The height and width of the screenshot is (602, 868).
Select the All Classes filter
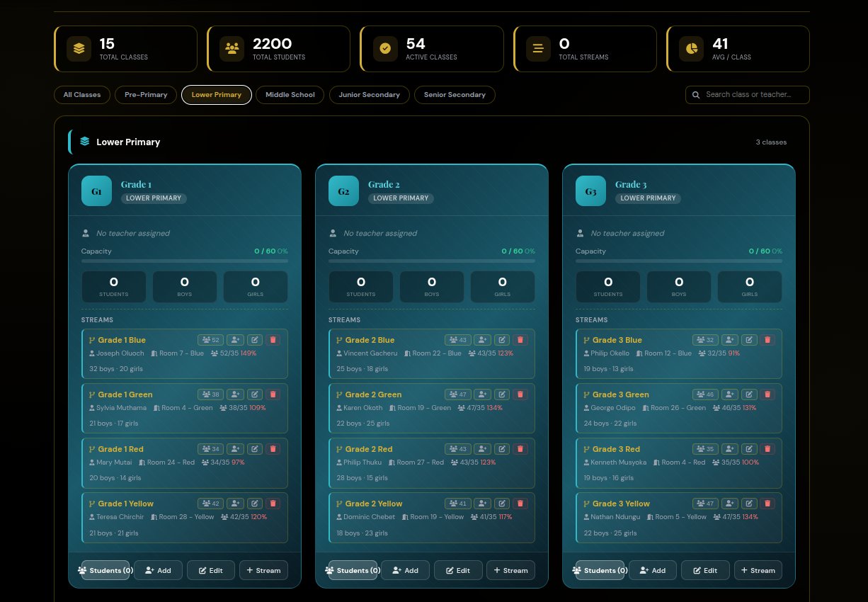(81, 94)
